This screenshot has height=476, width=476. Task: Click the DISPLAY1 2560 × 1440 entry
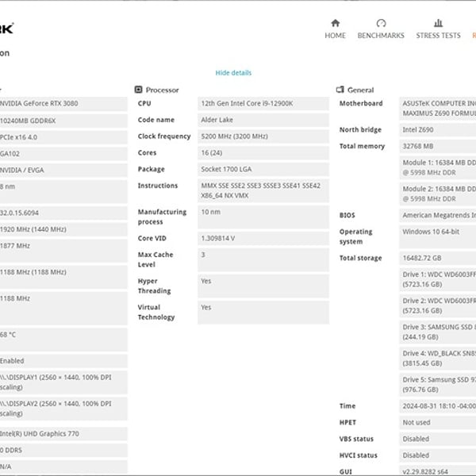63,382
